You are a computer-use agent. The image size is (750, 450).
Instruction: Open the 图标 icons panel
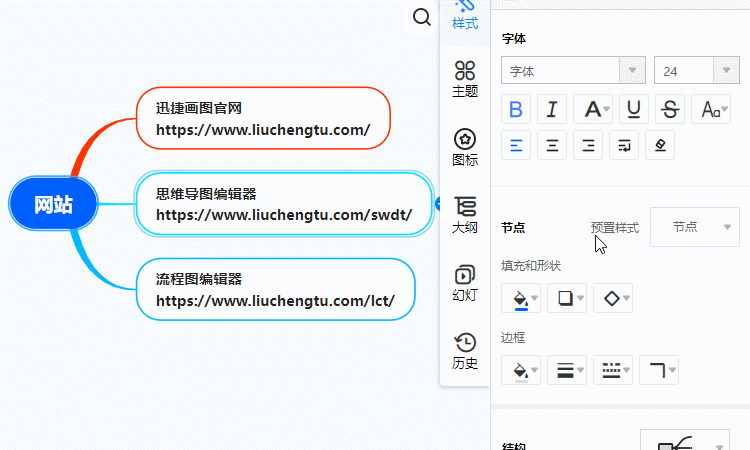click(465, 147)
